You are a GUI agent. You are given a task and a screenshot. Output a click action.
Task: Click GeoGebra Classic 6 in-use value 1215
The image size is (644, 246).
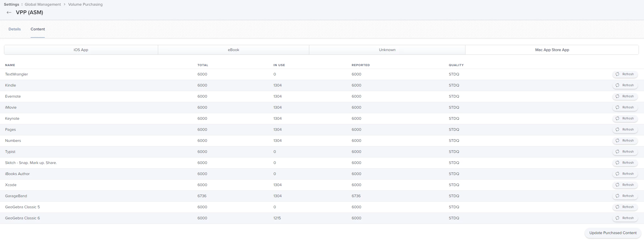277,218
